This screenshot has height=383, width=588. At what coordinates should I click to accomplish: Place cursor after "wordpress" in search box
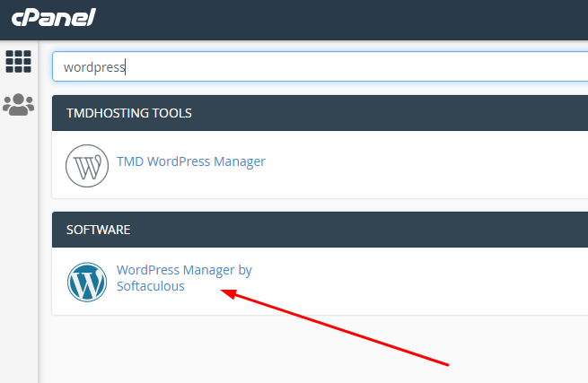pos(127,66)
